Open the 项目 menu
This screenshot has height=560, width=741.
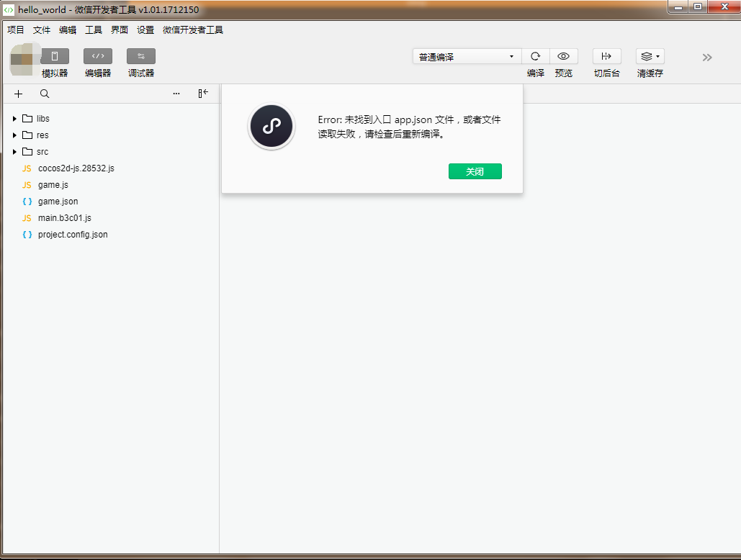click(15, 30)
